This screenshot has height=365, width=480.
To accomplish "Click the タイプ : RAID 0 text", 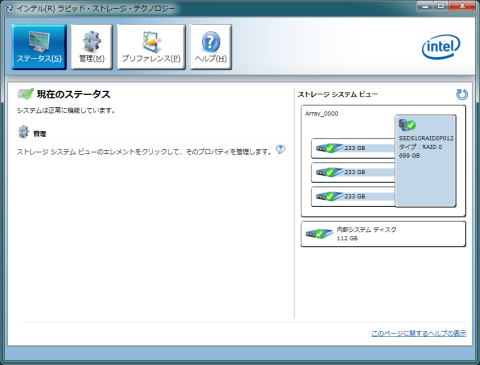I will pos(420,147).
